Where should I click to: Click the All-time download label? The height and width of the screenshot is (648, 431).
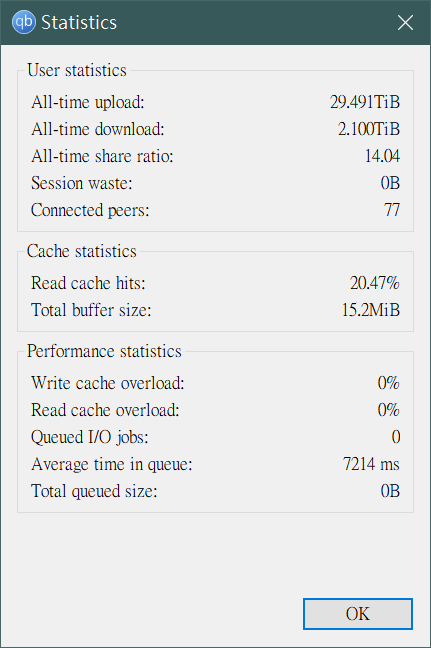pyautogui.click(x=98, y=129)
